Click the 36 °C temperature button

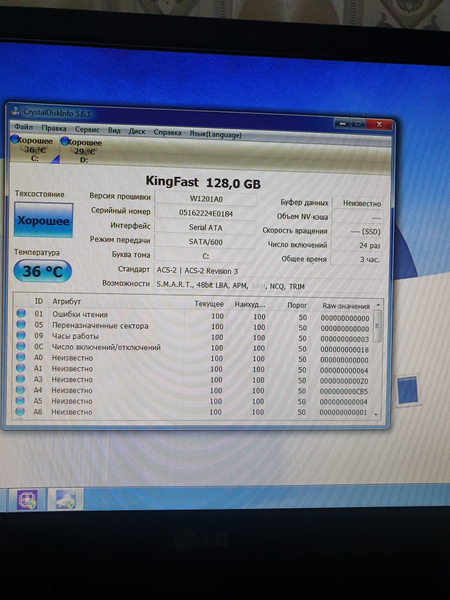tap(42, 271)
